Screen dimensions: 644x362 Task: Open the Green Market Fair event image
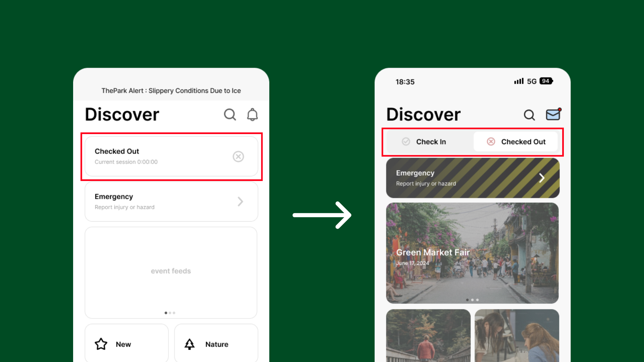472,253
